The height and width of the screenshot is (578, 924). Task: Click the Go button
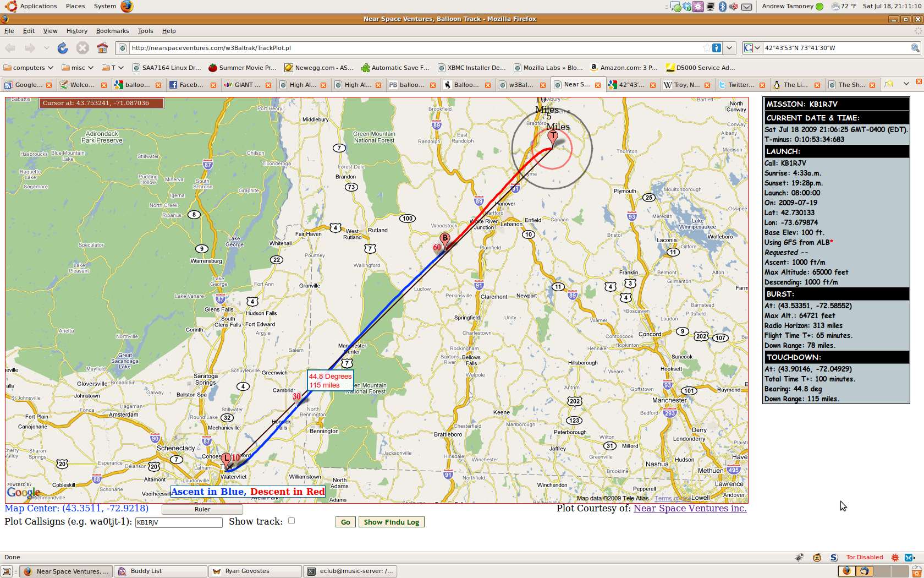coord(345,522)
